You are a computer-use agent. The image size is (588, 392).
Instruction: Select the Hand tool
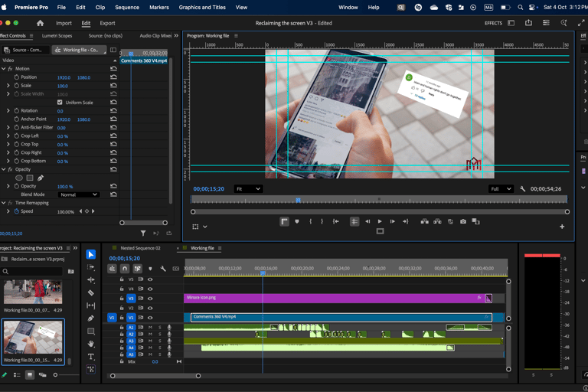click(x=91, y=345)
